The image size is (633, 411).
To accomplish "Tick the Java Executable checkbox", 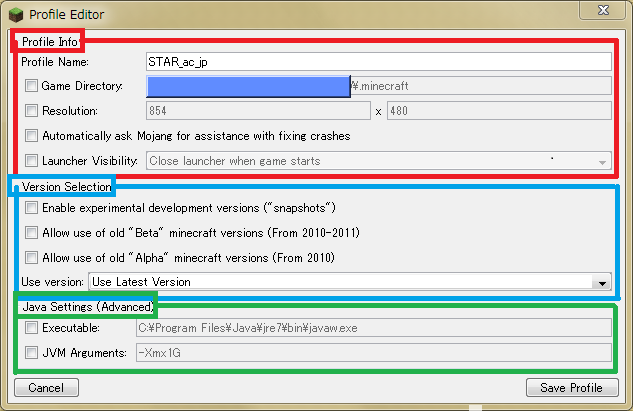I will pos(32,327).
